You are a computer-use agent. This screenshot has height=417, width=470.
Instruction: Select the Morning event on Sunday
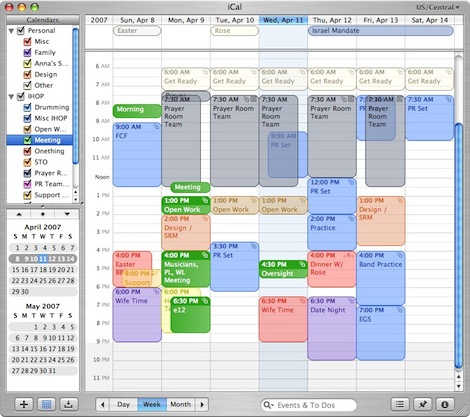pos(137,110)
